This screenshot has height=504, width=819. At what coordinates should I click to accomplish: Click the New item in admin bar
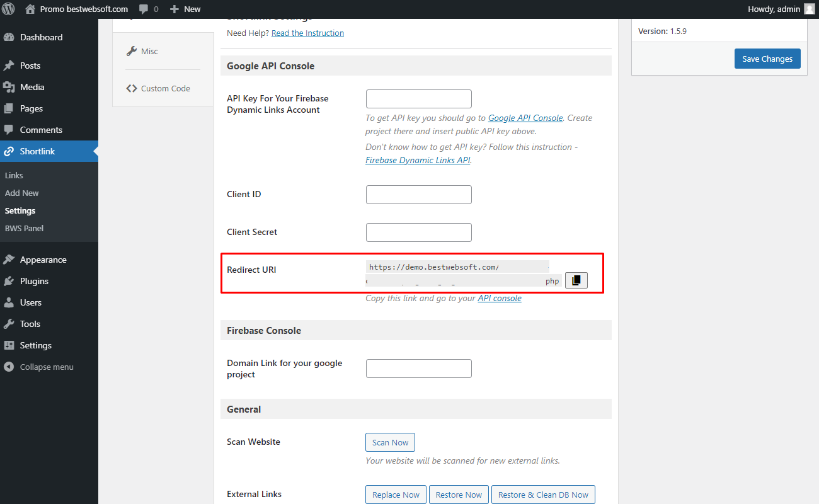pos(185,9)
